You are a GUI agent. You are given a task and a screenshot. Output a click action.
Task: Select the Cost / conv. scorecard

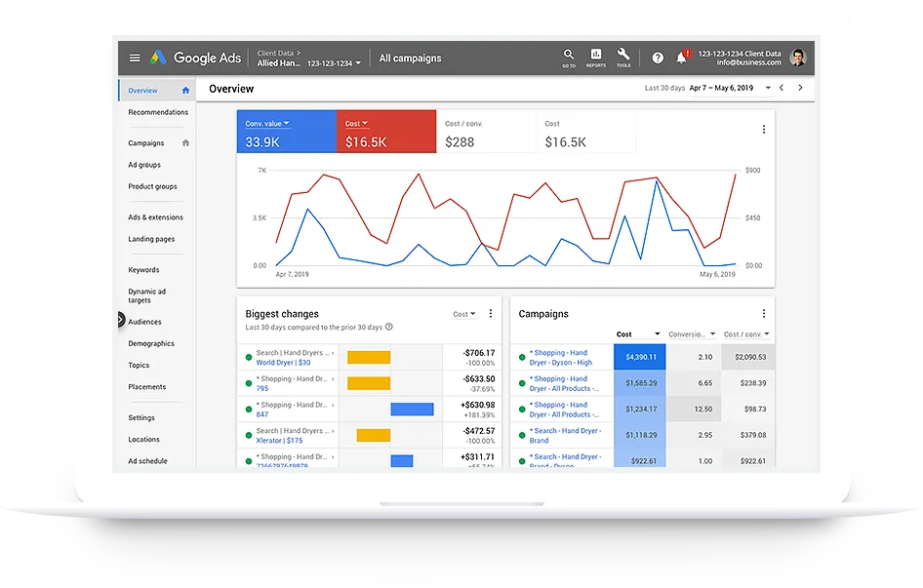[x=485, y=133]
